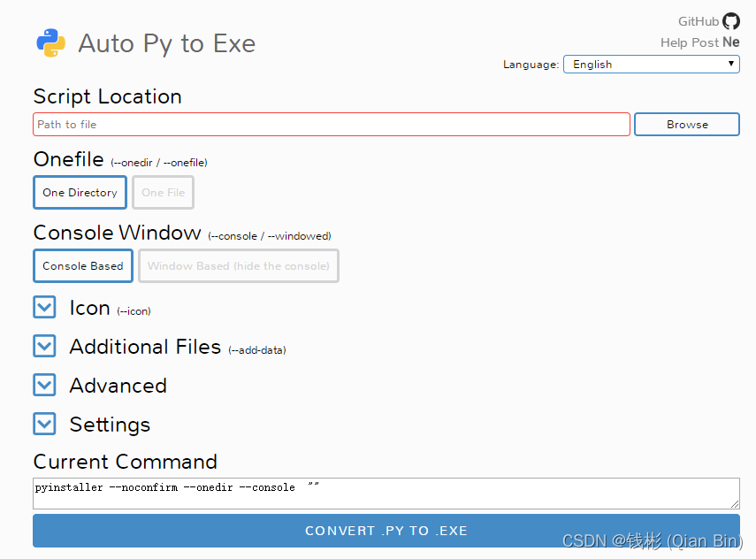Open the GitHub link
Viewport: 756px width, 559px height.
699,21
